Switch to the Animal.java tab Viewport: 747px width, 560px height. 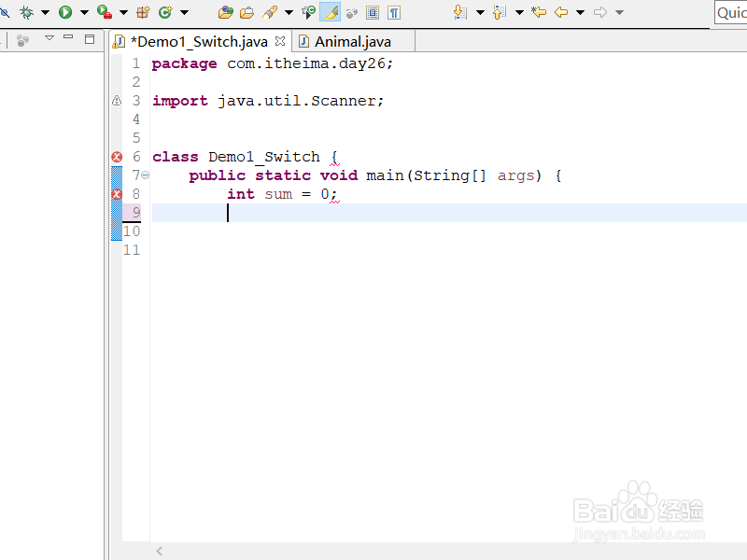coord(353,42)
